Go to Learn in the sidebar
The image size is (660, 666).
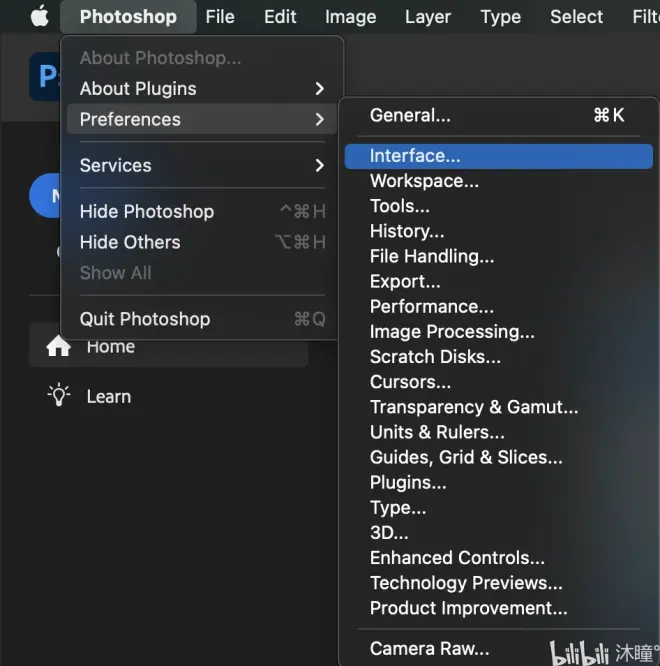click(x=109, y=396)
